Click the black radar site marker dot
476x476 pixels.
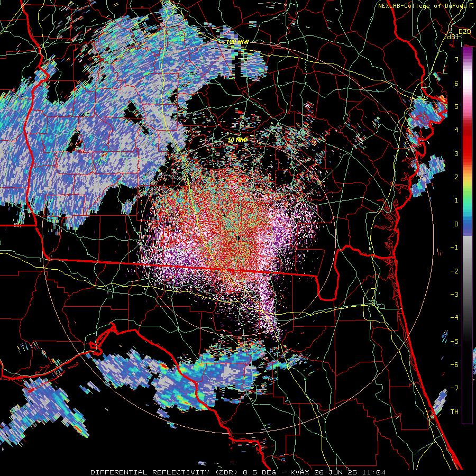[x=239, y=238]
